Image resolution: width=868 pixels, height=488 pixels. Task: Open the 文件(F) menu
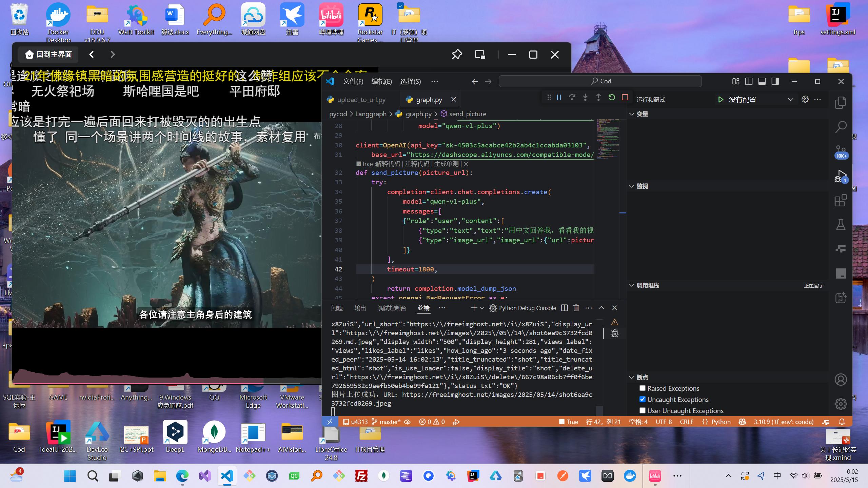353,81
